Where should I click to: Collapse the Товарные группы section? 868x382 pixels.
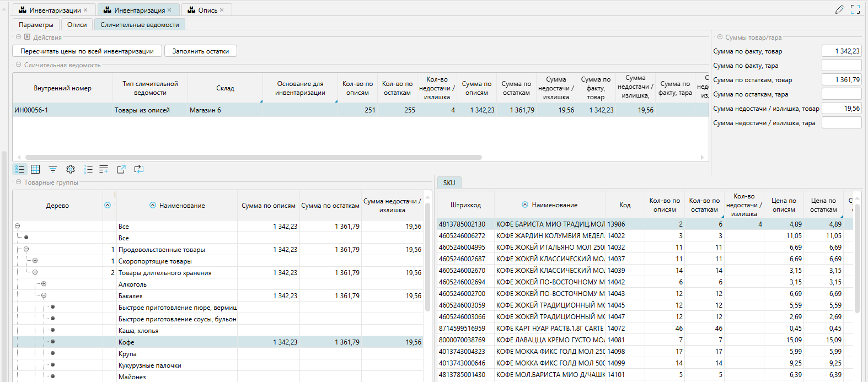coord(18,182)
